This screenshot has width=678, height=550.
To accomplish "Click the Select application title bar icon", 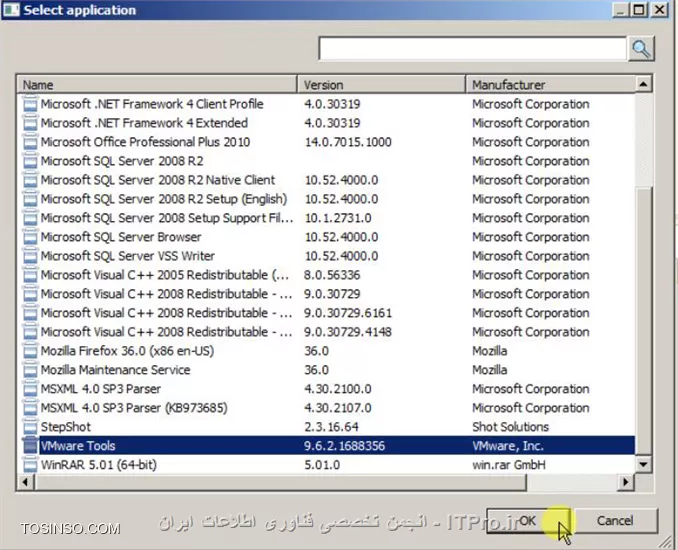I will [x=11, y=10].
